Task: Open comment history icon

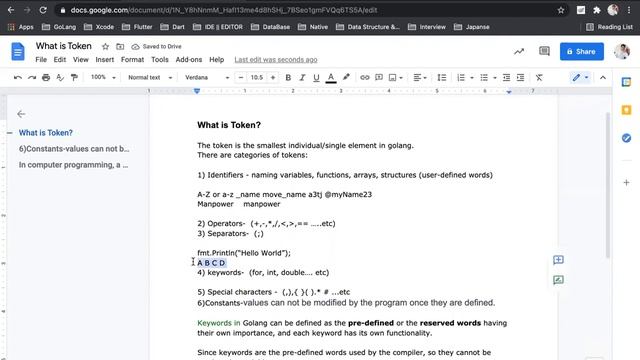Action: [x=544, y=51]
